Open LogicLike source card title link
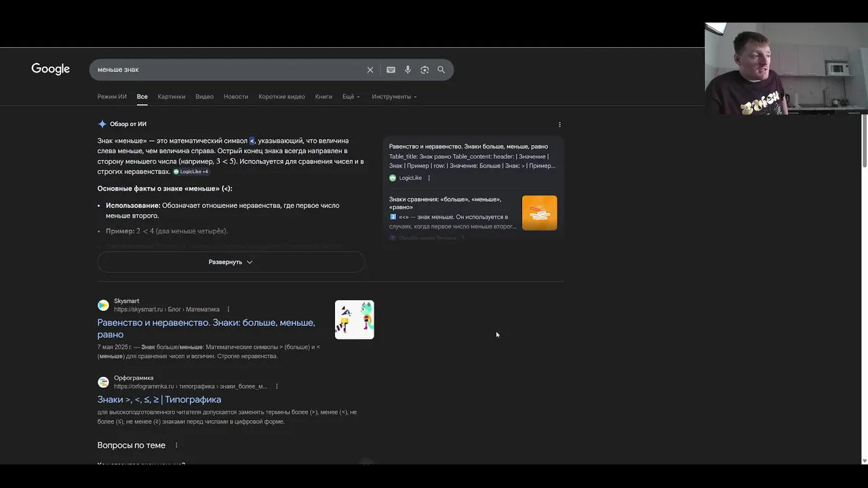 click(x=469, y=146)
